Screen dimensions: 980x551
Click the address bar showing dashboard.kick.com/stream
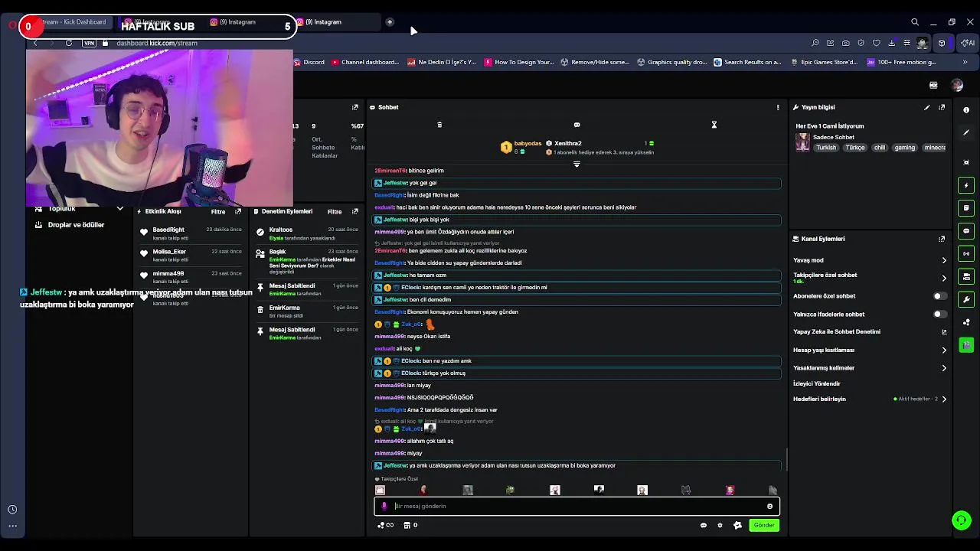coord(156,43)
